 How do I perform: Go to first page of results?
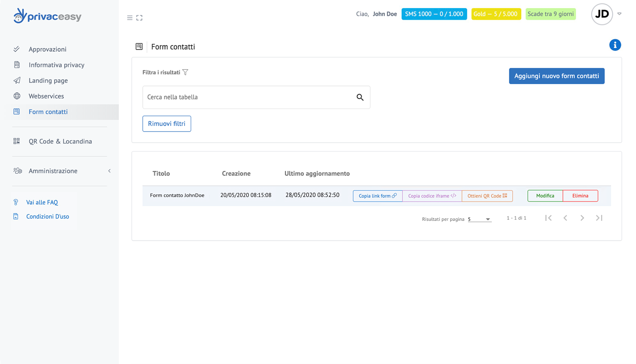pos(548,218)
